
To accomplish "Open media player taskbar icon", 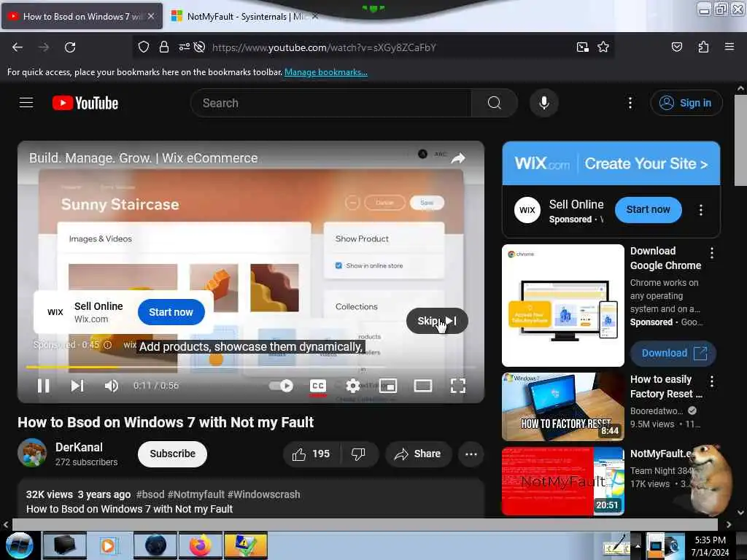I will 109,545.
